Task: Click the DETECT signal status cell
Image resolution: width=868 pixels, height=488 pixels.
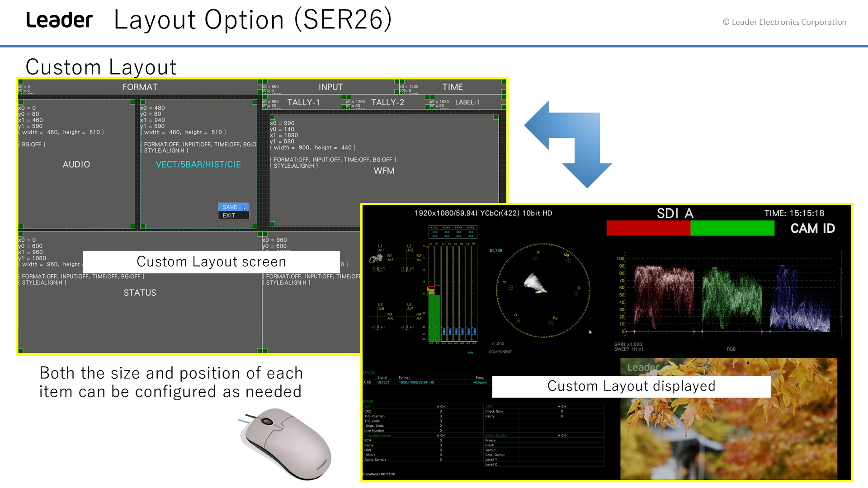Action: pyautogui.click(x=383, y=382)
